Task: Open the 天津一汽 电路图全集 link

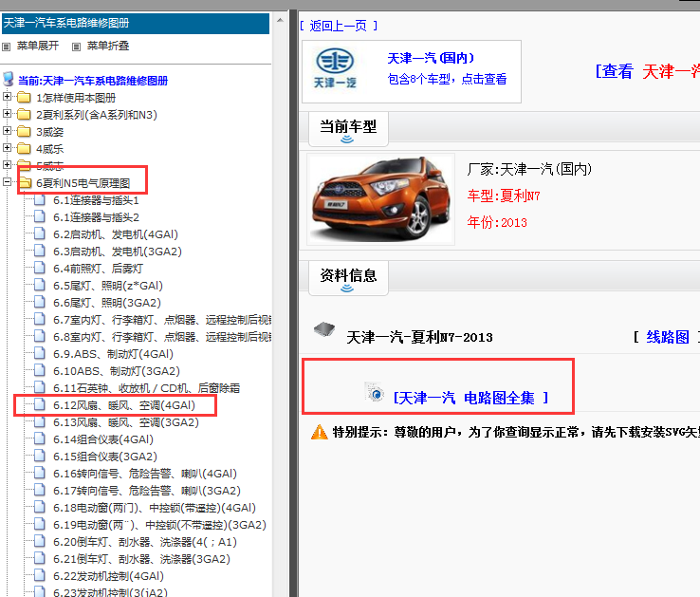Action: pyautogui.click(x=470, y=398)
